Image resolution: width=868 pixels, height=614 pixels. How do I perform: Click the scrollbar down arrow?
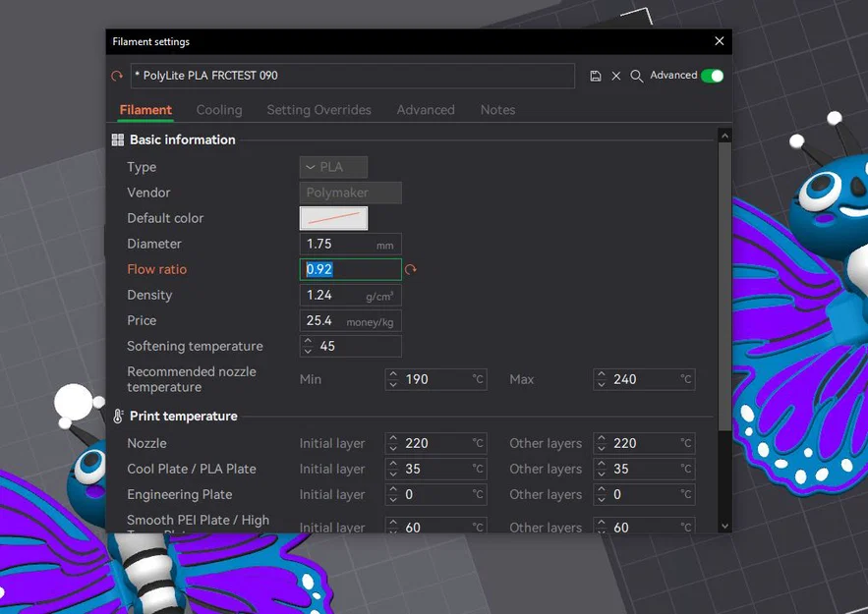point(724,526)
